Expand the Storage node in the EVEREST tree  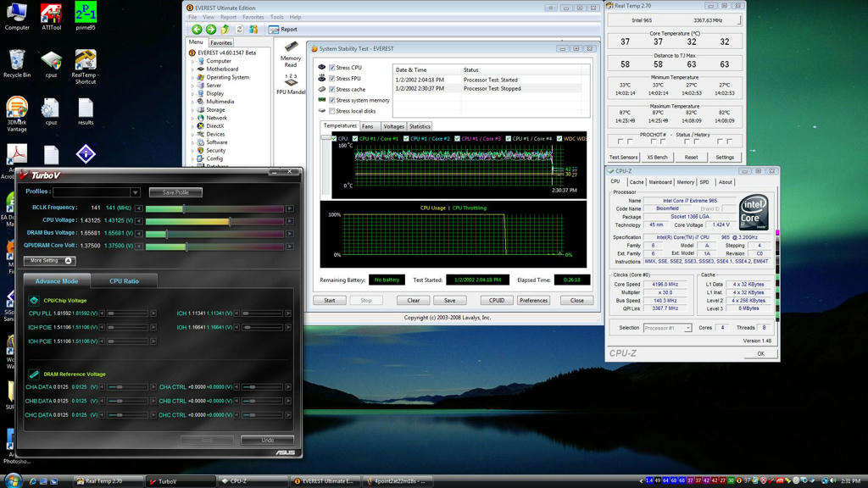[193, 110]
